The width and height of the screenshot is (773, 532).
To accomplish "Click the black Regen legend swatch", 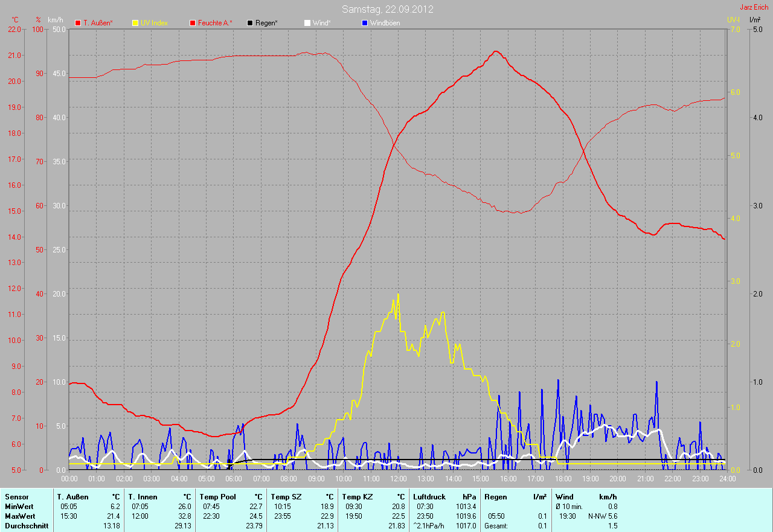I will click(250, 23).
